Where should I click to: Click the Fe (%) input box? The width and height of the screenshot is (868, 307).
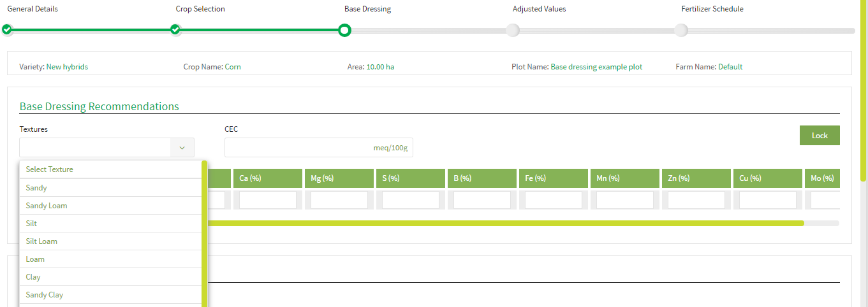click(x=554, y=200)
